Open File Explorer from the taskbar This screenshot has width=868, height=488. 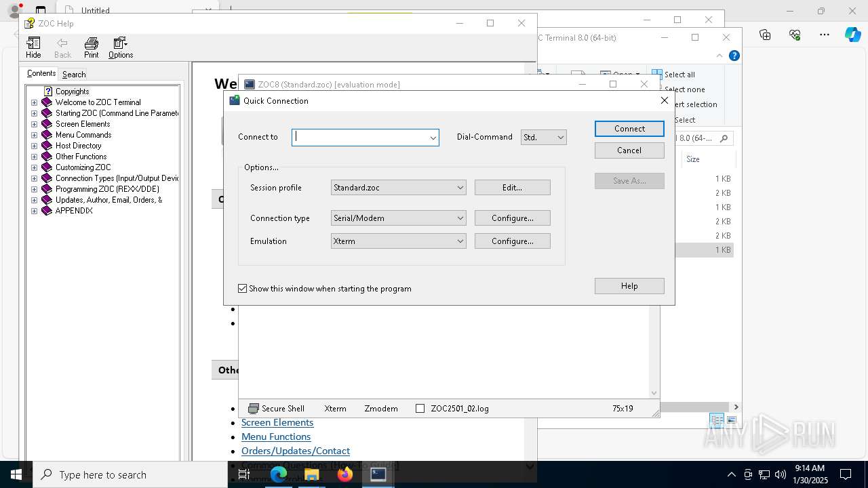(312, 474)
